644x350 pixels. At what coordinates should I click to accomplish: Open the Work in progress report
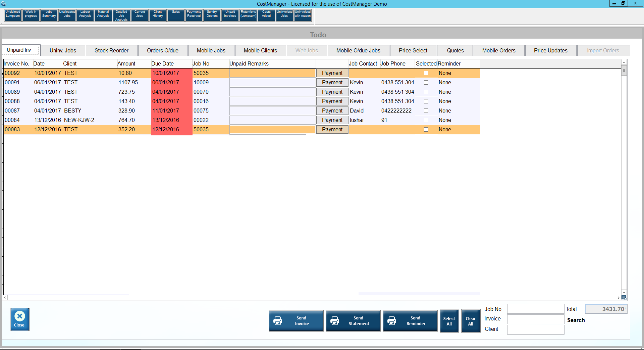point(31,15)
